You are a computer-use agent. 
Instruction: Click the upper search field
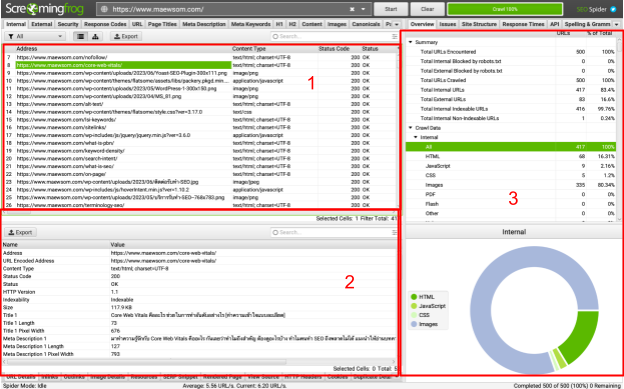point(330,36)
